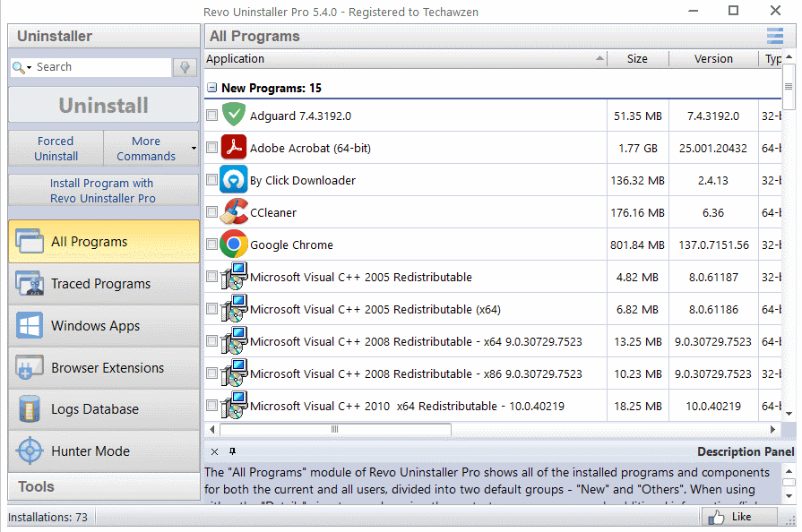The width and height of the screenshot is (802, 532).
Task: Collapse the New Programs: 15 group
Action: click(211, 88)
